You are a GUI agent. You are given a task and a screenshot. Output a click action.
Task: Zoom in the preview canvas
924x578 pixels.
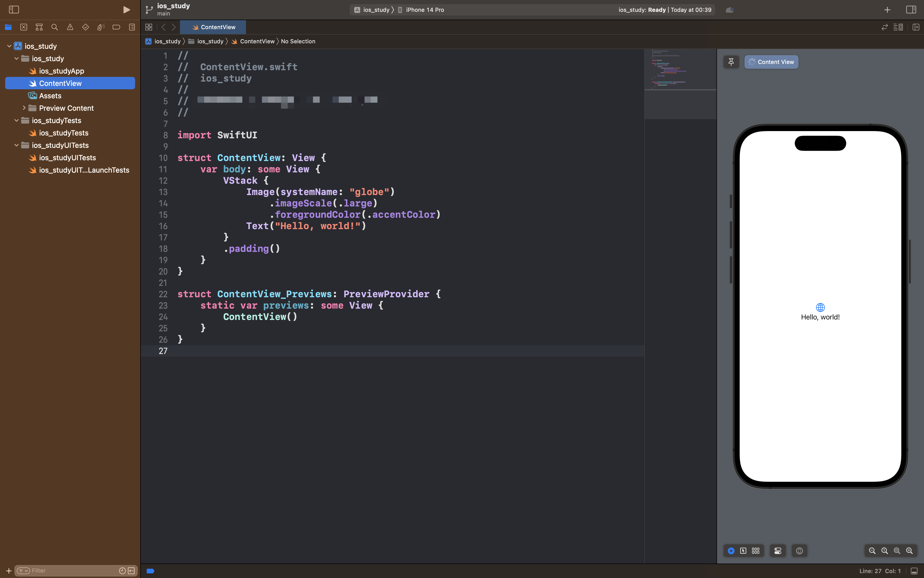(x=910, y=551)
